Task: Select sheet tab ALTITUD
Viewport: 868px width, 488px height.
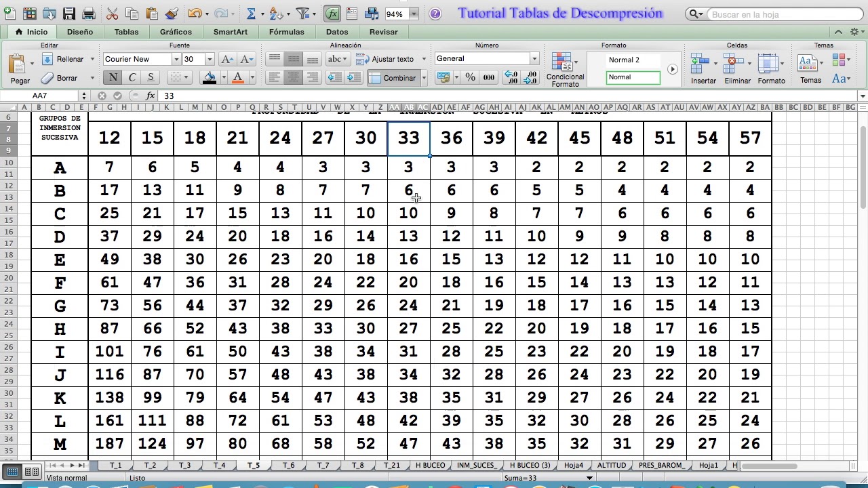Action: 612,466
